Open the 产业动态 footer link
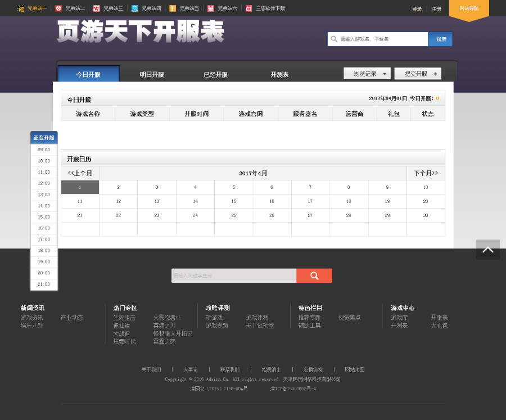Screen dimensions: 506x420 tap(72, 318)
